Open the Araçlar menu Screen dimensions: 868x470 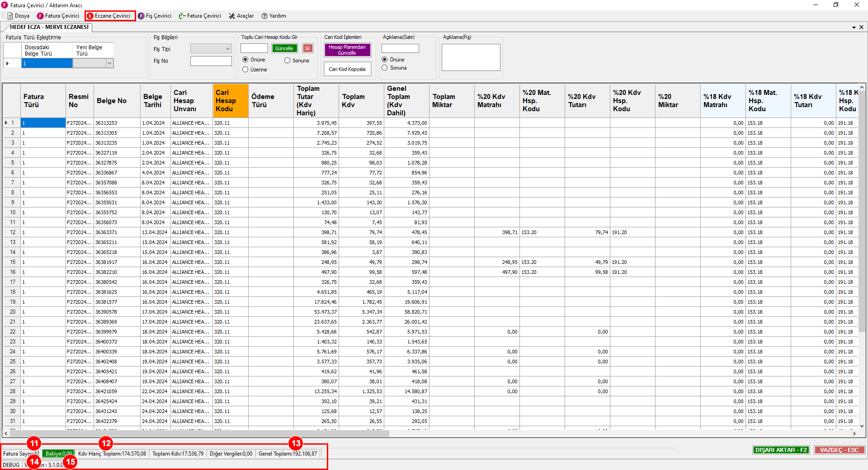click(241, 16)
